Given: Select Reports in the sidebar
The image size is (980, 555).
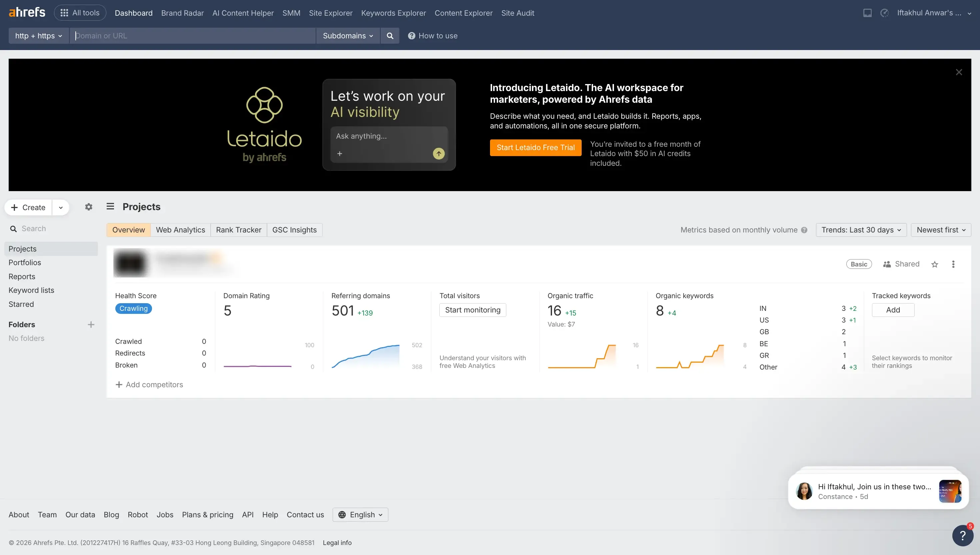Looking at the screenshot, I should 51,276.
